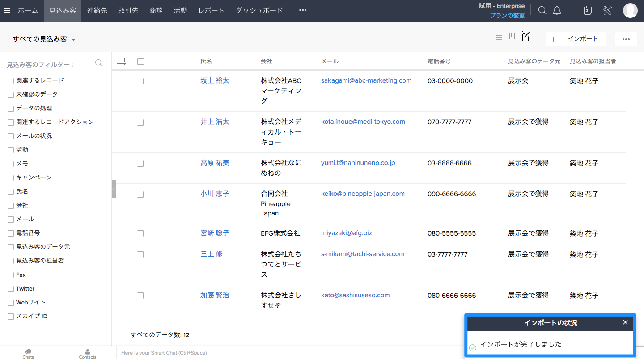
Task: Click the プランの変更 link
Action: (507, 16)
